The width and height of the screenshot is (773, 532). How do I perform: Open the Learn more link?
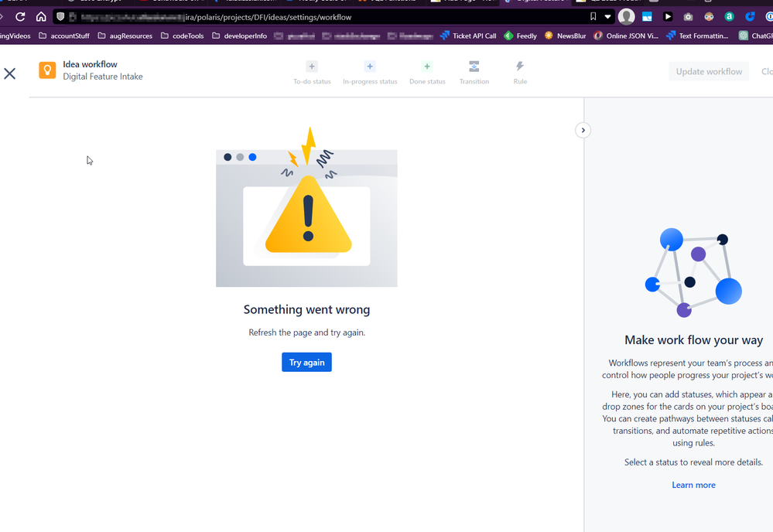tap(693, 485)
